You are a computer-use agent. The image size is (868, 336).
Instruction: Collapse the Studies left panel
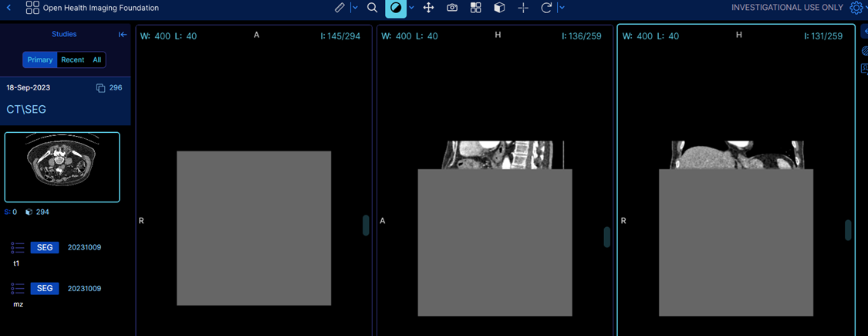point(123,35)
